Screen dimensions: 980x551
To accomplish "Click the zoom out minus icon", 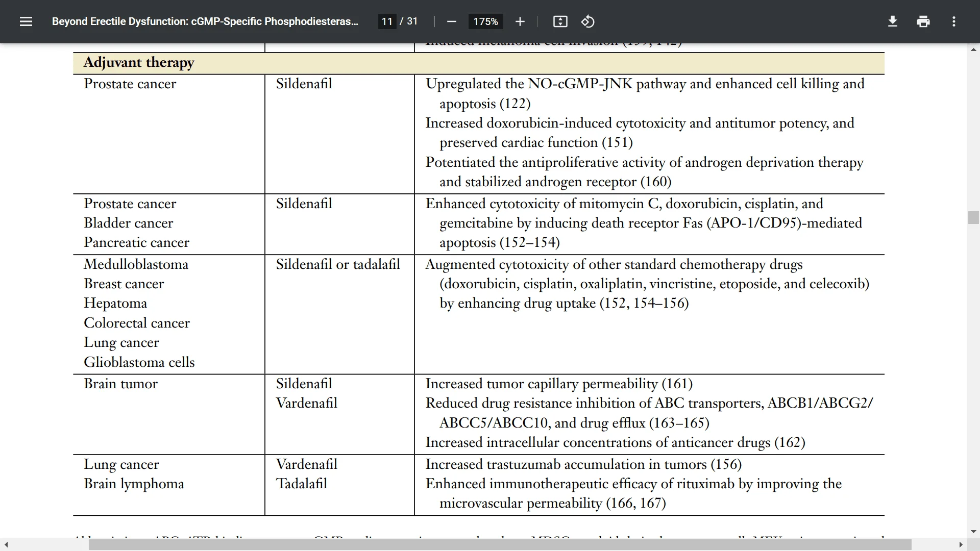I will 450,22.
